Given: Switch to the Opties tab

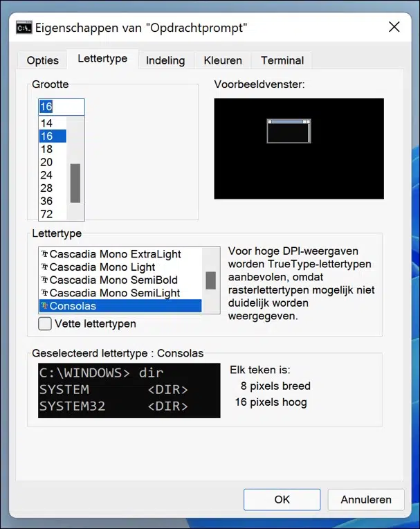Looking at the screenshot, I should tap(42, 60).
